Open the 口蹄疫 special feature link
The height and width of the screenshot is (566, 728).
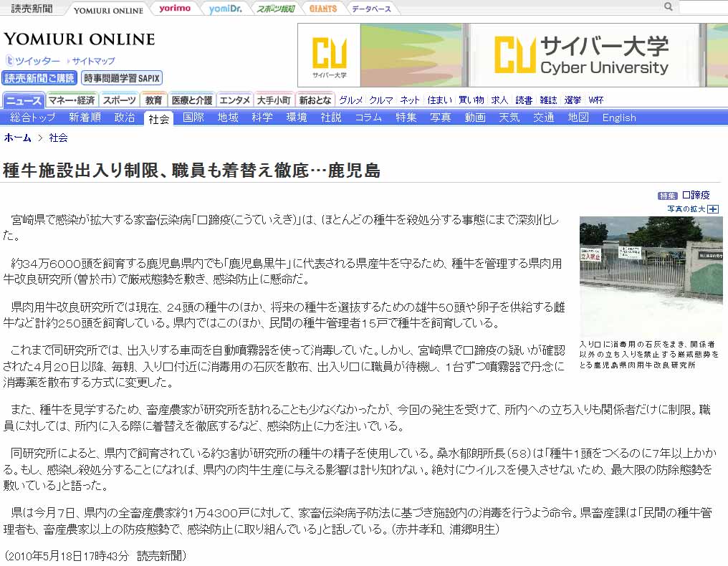tap(695, 195)
